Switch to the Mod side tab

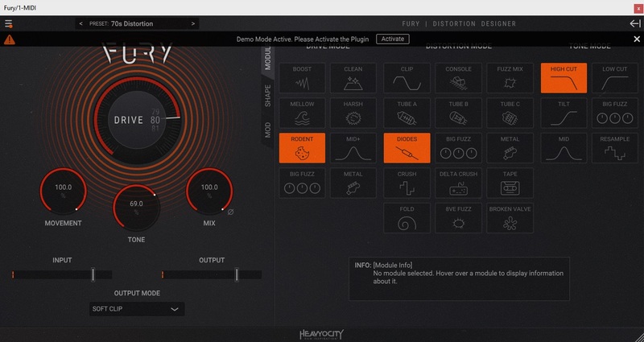pyautogui.click(x=267, y=130)
